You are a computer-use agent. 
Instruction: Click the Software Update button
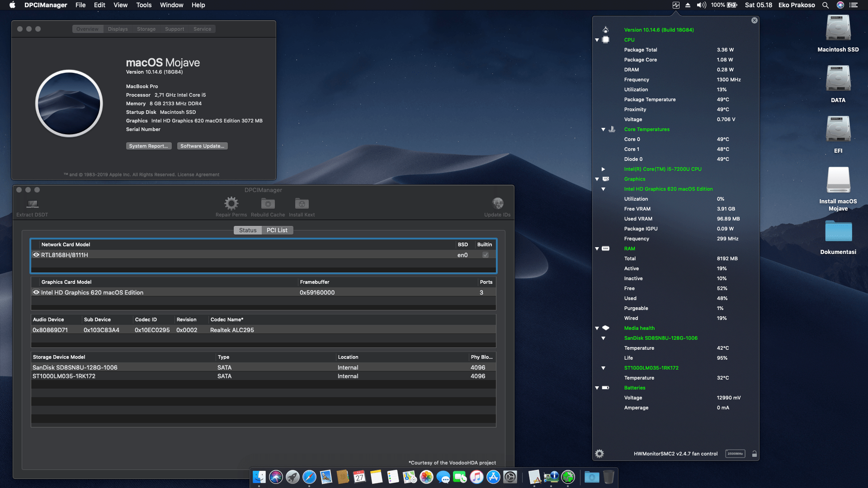point(202,146)
